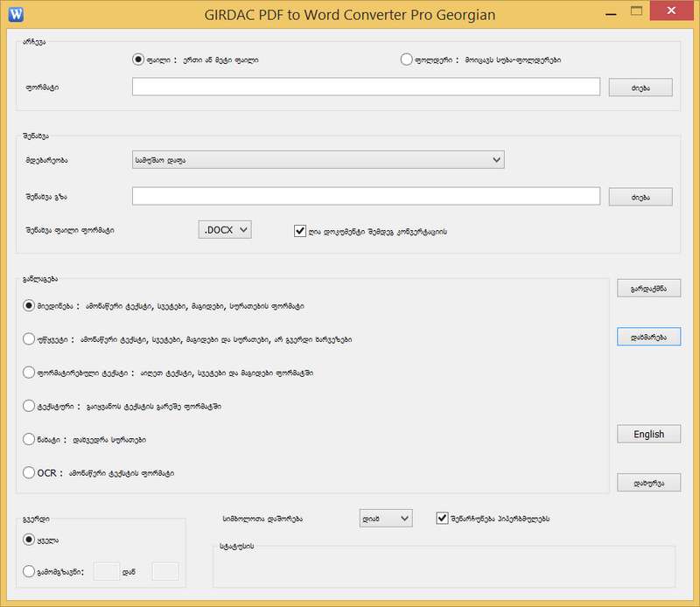The width and height of the screenshot is (700, 607).
Task: Click browse button beside save path field
Action: pyautogui.click(x=640, y=197)
